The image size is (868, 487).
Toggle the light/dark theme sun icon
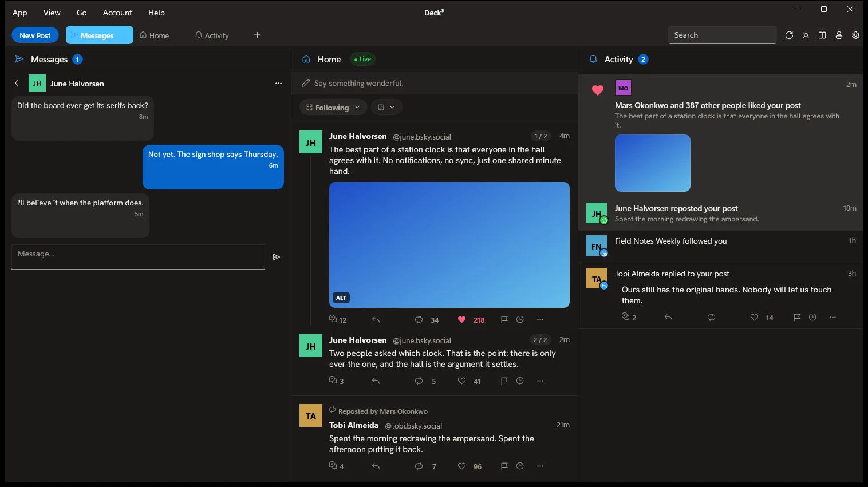click(x=806, y=35)
